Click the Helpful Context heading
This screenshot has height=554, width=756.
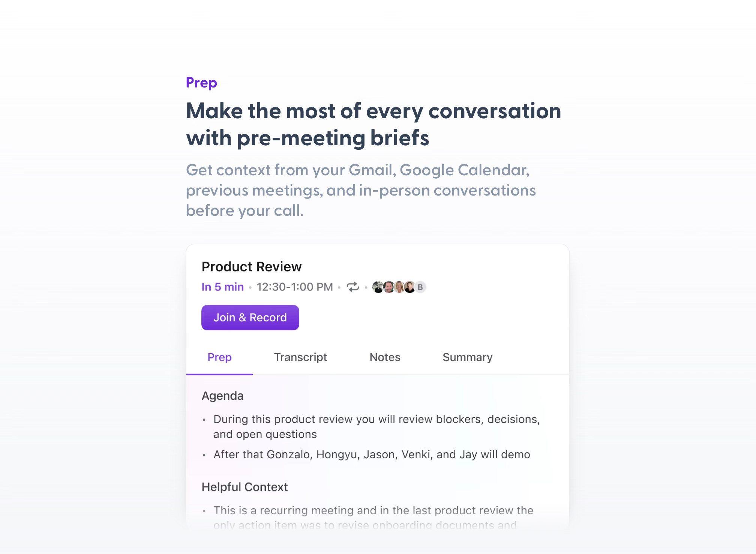coord(244,487)
